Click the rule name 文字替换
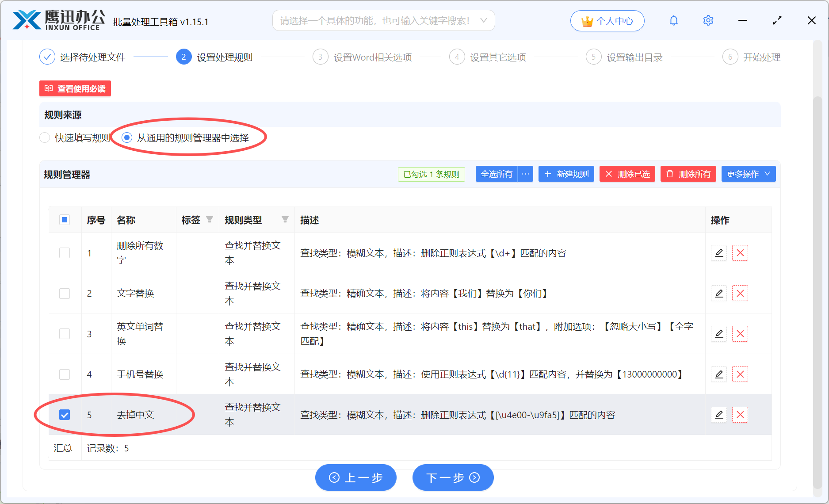The height and width of the screenshot is (504, 829). point(135,293)
